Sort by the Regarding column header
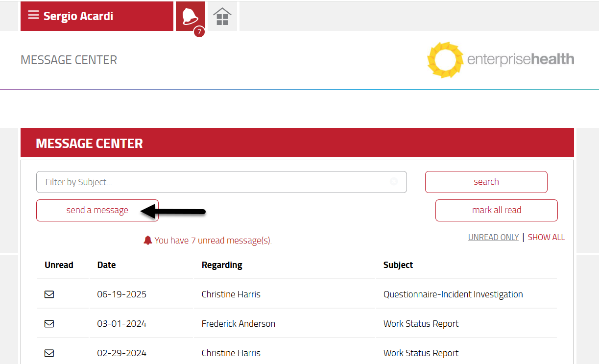This screenshot has width=599, height=364. tap(222, 265)
